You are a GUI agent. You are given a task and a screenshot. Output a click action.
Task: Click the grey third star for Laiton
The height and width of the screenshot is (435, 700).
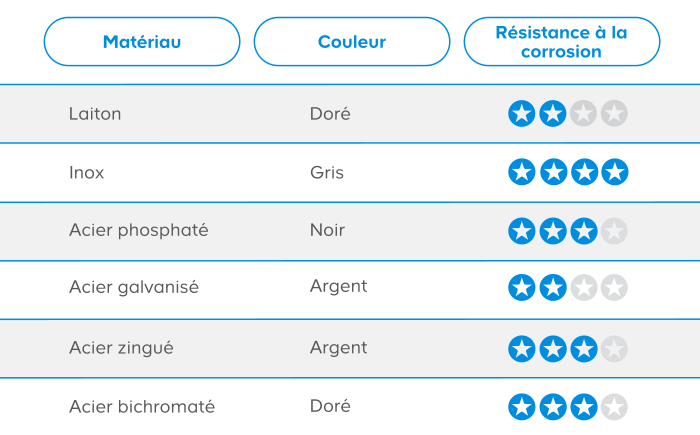[x=583, y=114]
